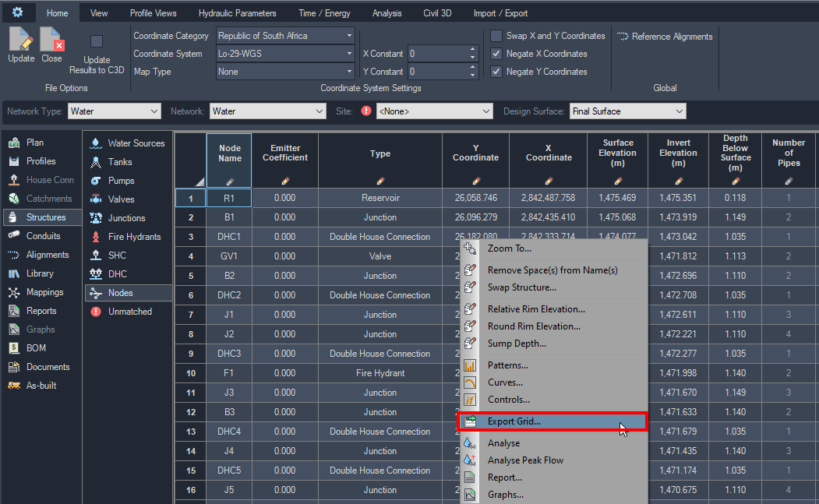Enable Swap X and Y Coordinates
The height and width of the screenshot is (504, 819).
[x=496, y=36]
